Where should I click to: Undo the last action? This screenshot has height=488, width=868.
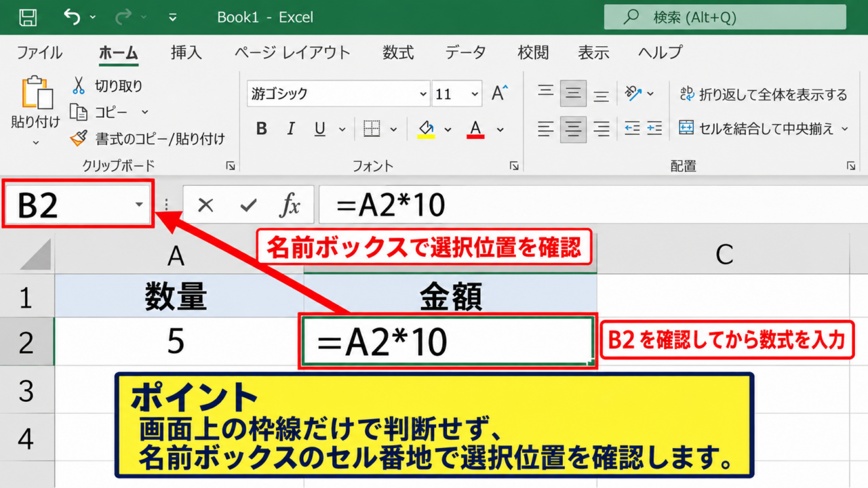[72, 16]
